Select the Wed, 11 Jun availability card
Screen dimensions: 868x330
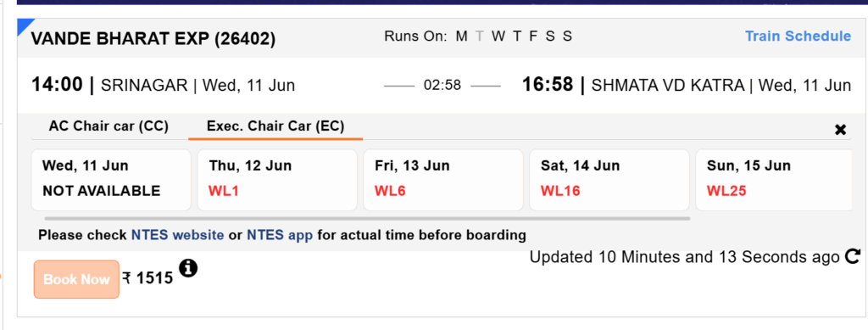coord(111,180)
